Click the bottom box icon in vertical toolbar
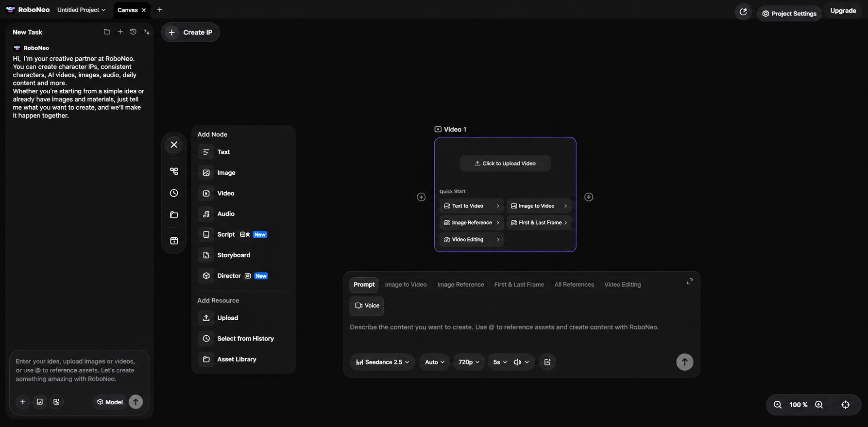This screenshot has width=868, height=427. pos(174,241)
